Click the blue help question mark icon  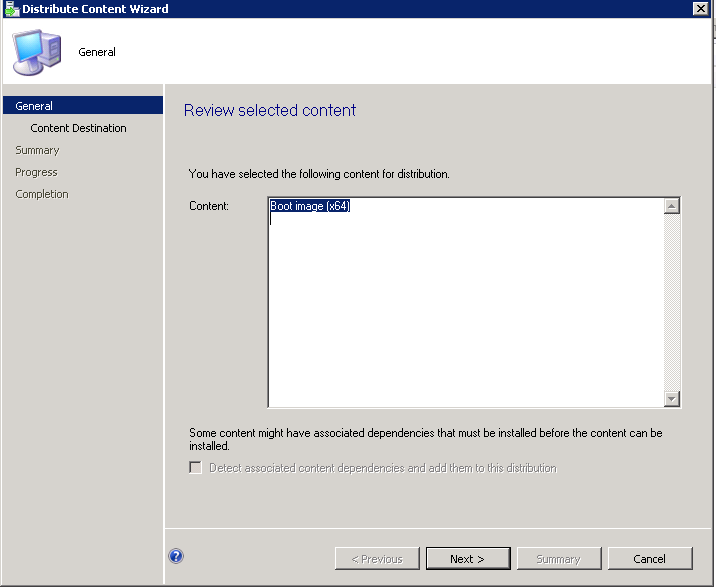coord(176,556)
